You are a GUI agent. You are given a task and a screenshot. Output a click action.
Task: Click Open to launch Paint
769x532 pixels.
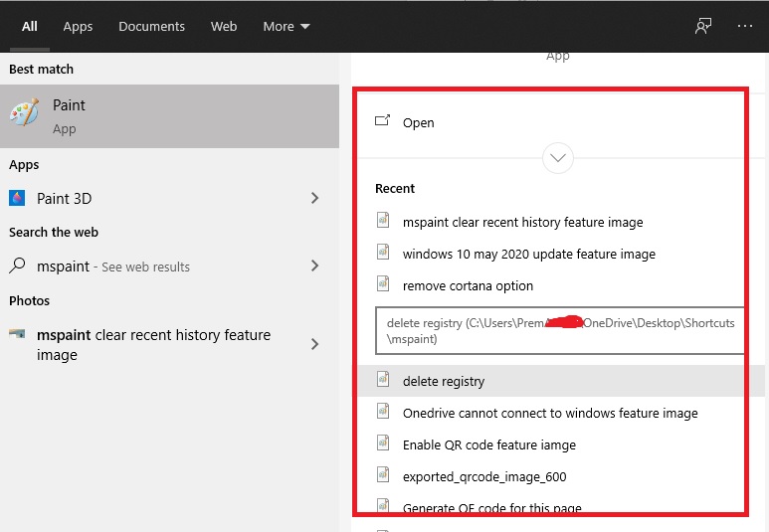(419, 122)
